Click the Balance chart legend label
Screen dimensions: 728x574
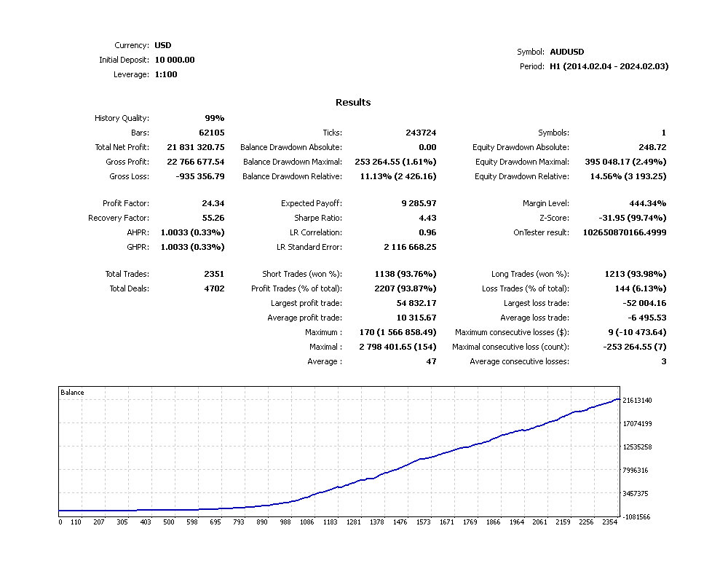coord(72,393)
